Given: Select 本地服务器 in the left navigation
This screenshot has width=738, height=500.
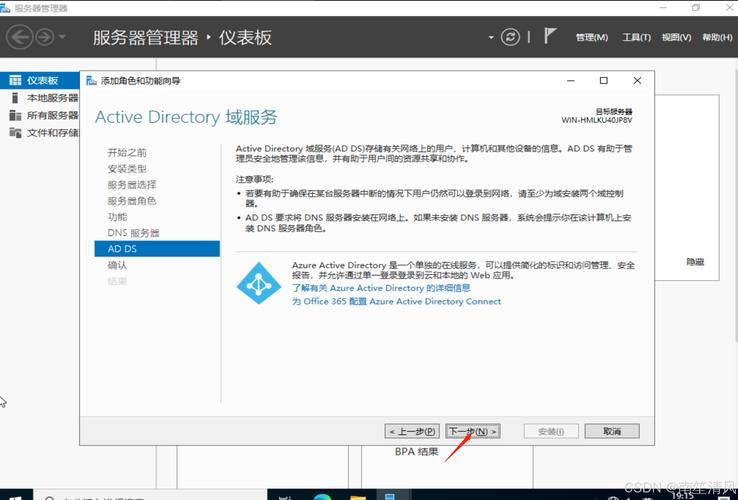Looking at the screenshot, I should click(x=40, y=98).
